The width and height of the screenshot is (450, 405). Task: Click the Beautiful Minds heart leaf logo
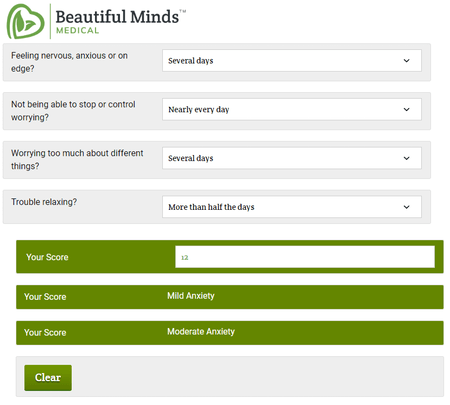pos(25,21)
